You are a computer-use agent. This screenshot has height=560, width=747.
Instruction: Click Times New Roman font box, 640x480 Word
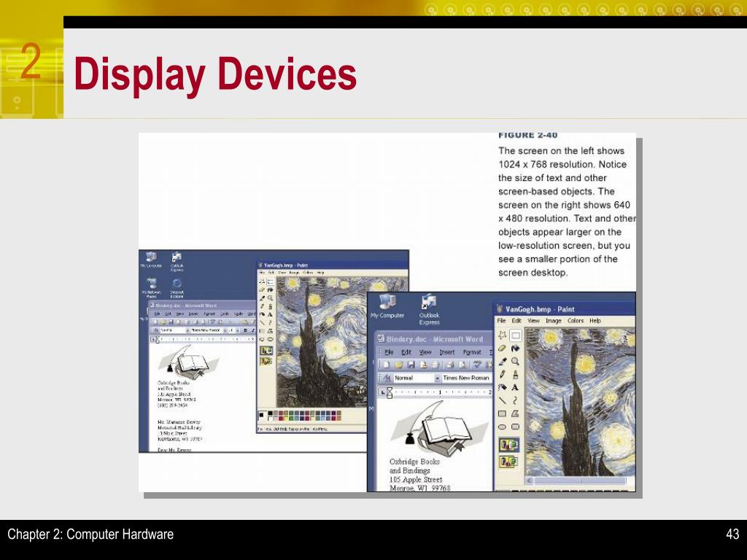[x=467, y=378]
